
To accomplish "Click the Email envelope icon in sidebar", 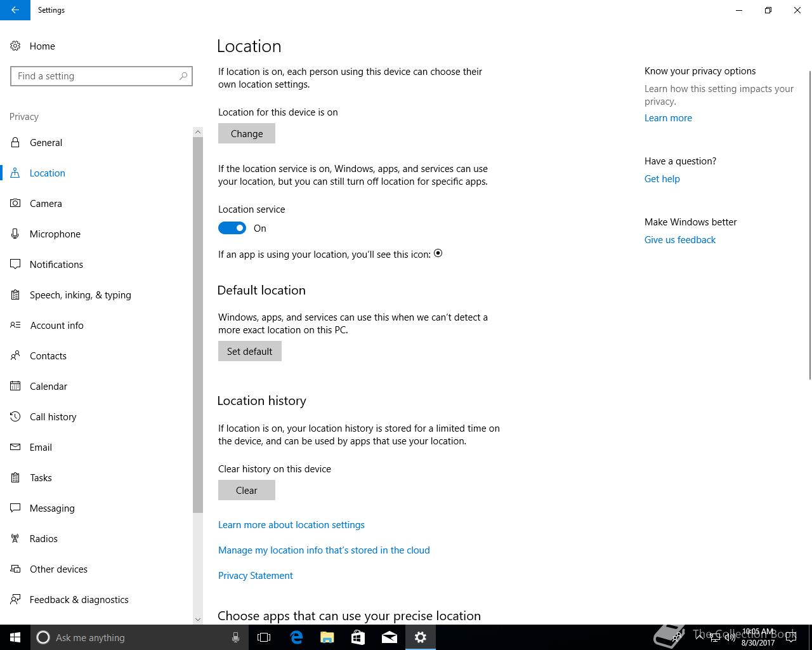I will tap(15, 447).
